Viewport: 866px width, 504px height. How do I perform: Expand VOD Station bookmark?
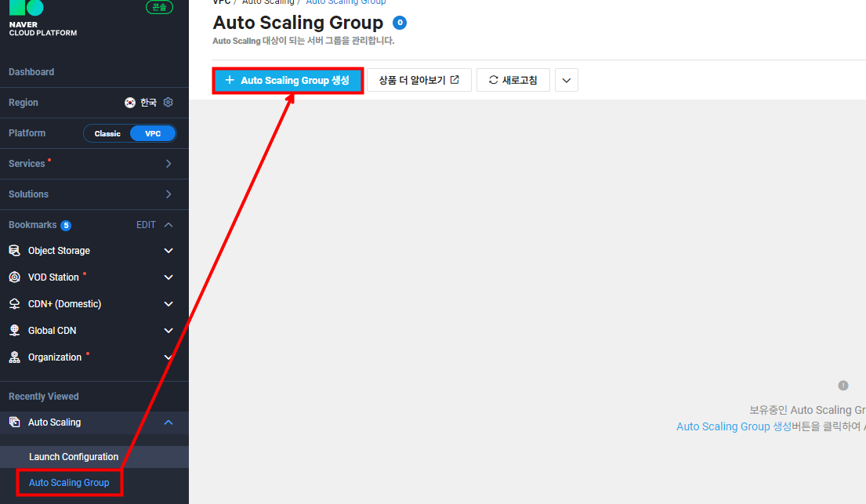coord(168,277)
